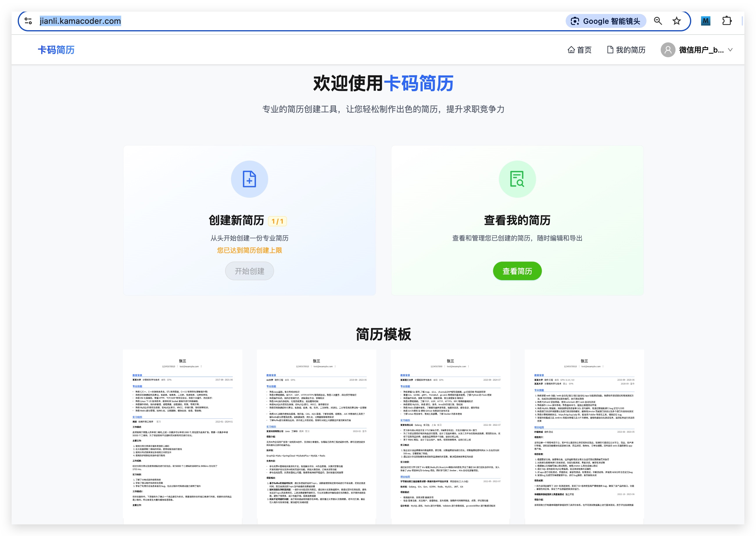Open the third Golang resume template thumbnail
The image size is (756, 536).
pyautogui.click(x=450, y=436)
